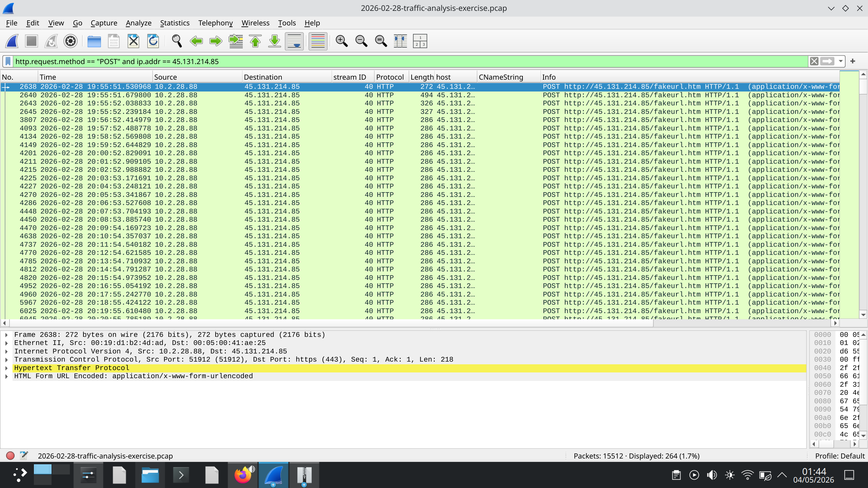Viewport: 868px width, 488px height.
Task: Clear the display filter
Action: tap(814, 61)
